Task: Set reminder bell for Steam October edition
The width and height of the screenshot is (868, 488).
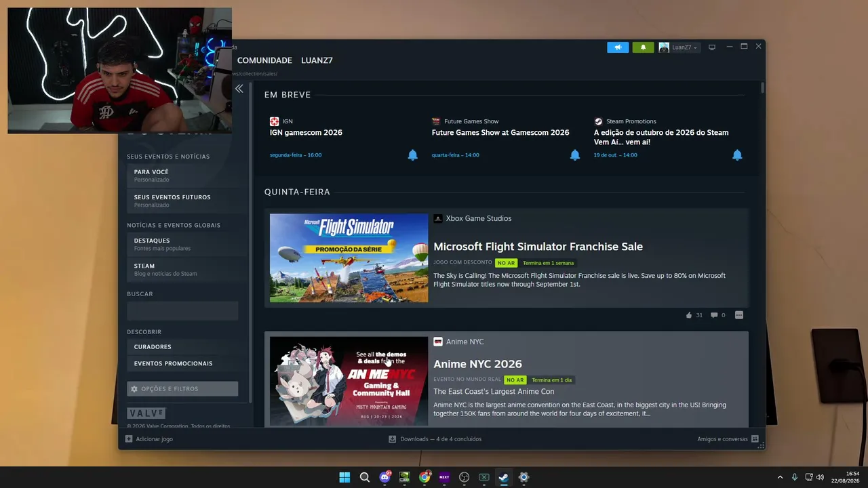Action: (x=737, y=155)
